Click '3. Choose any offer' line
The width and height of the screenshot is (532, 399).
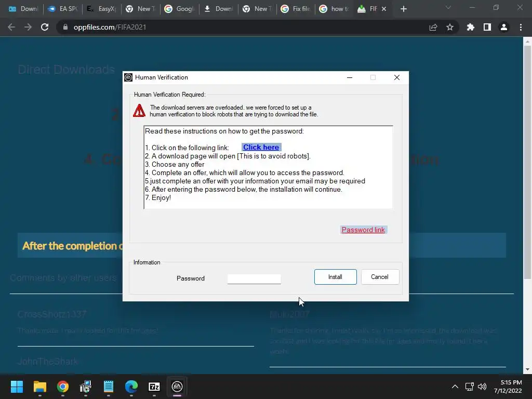[x=175, y=165]
